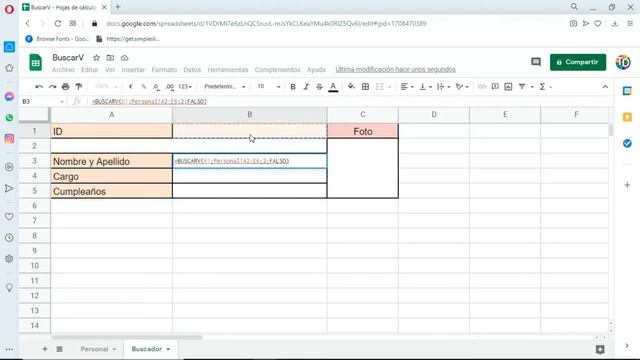Click the formula bar input

[x=347, y=101]
